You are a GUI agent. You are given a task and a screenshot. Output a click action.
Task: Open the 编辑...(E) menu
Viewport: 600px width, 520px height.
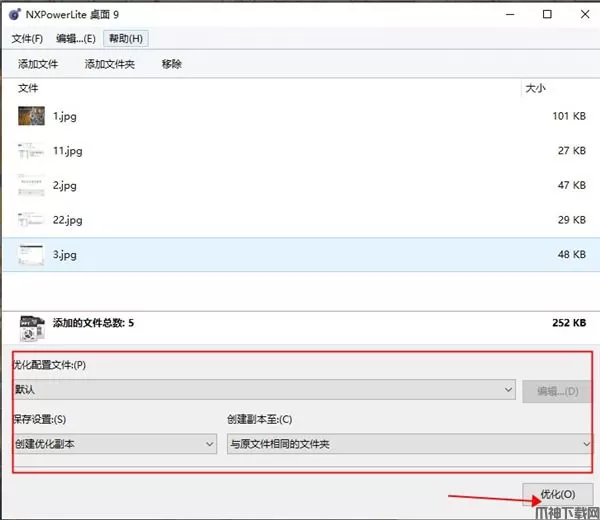75,39
